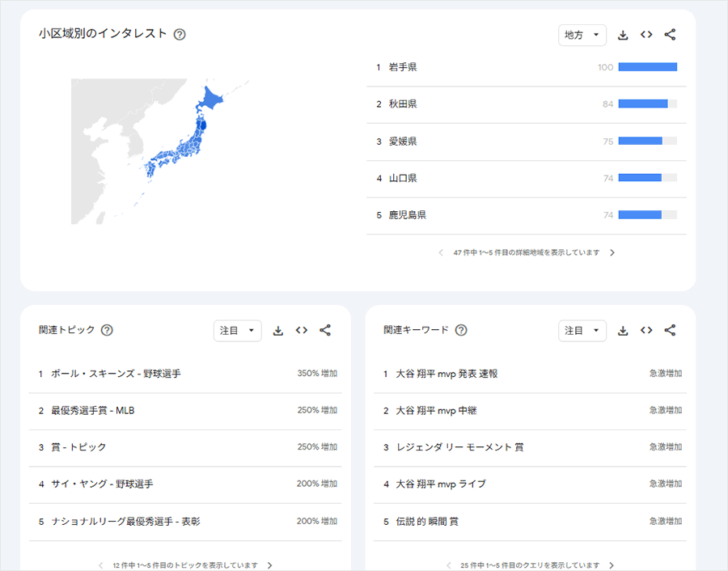Viewport: 728px width, 571px height.
Task: Select 岩手県 in the region ranking
Action: point(403,67)
